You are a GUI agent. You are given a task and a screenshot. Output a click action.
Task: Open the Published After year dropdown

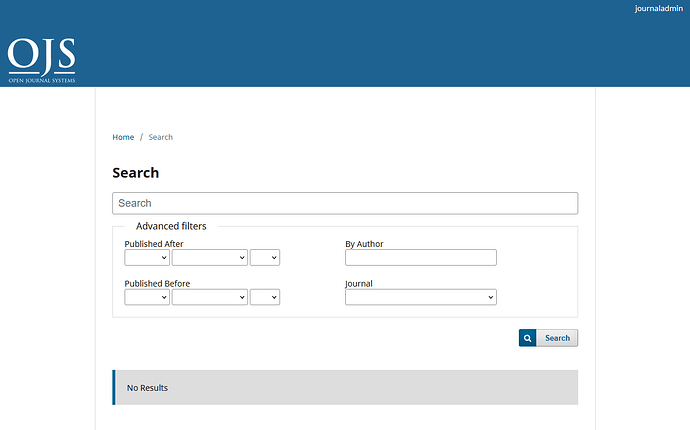pos(147,258)
